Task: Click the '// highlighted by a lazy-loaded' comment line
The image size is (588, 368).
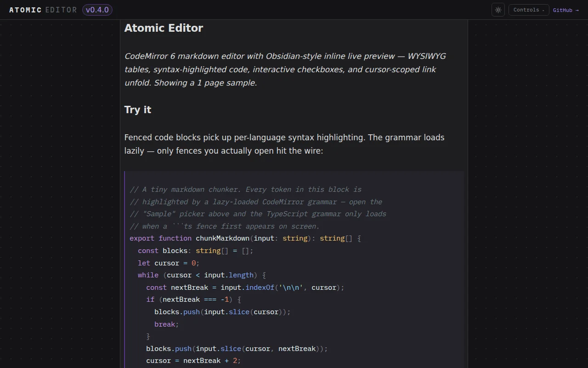Action: pos(256,201)
